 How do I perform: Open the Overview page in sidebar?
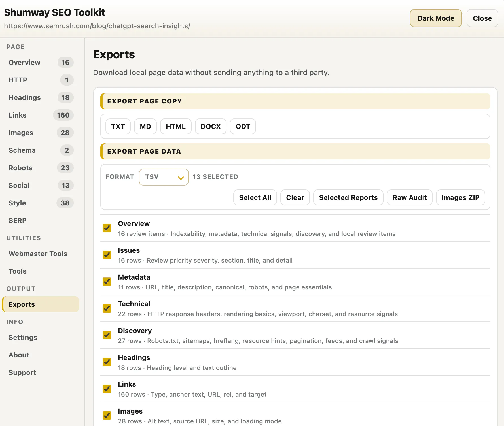click(x=41, y=62)
